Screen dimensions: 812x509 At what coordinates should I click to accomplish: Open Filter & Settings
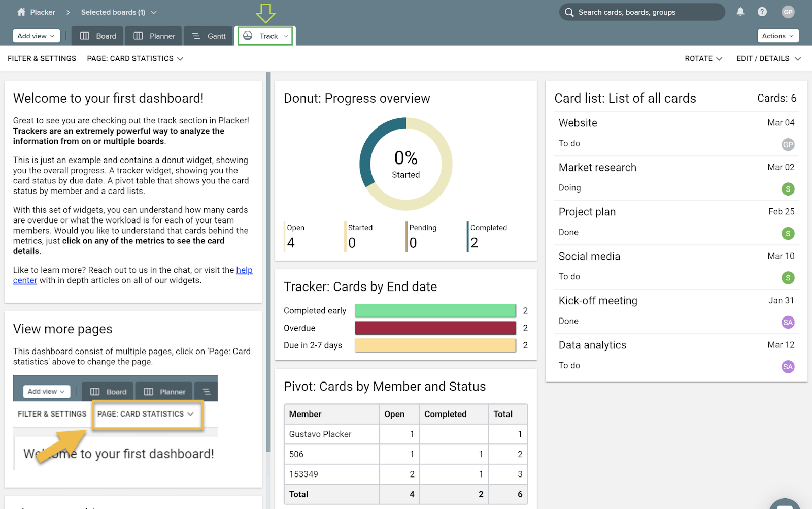42,59
